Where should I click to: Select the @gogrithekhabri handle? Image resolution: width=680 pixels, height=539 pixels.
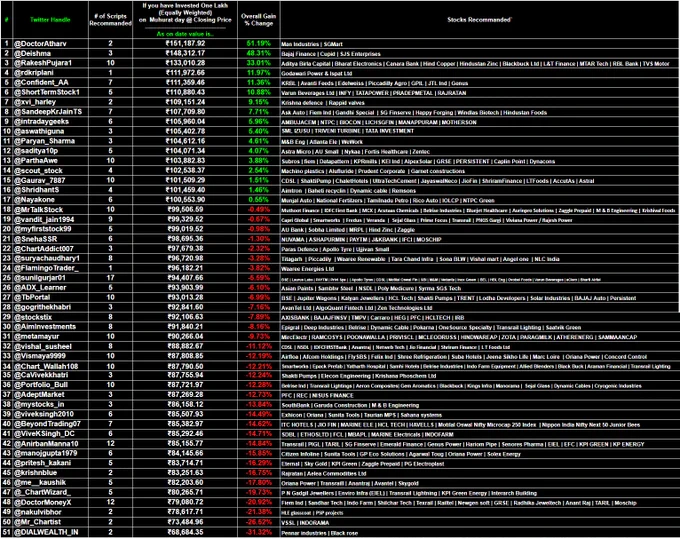[x=42, y=307]
